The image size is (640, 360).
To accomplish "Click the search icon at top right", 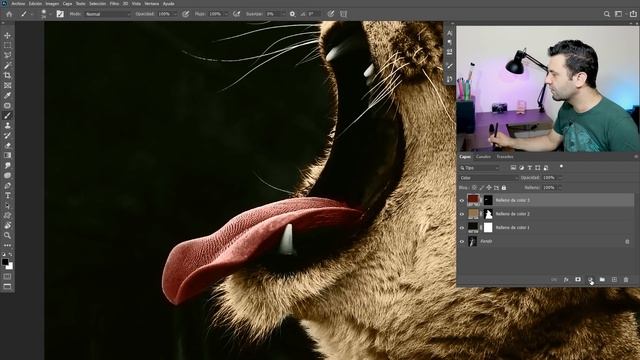I will point(607,14).
